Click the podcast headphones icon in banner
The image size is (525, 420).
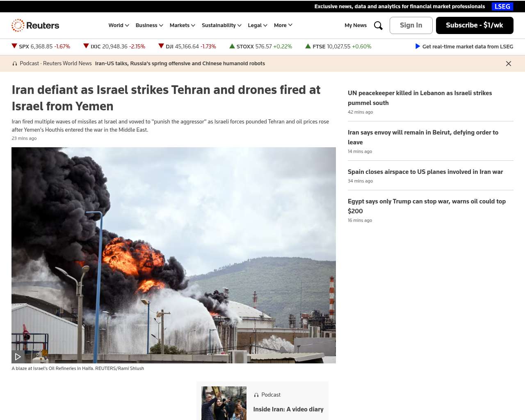(15, 64)
